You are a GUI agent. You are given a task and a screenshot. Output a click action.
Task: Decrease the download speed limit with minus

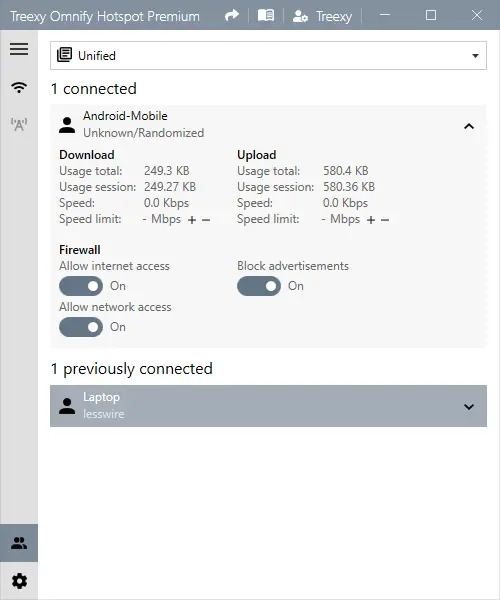click(x=206, y=220)
